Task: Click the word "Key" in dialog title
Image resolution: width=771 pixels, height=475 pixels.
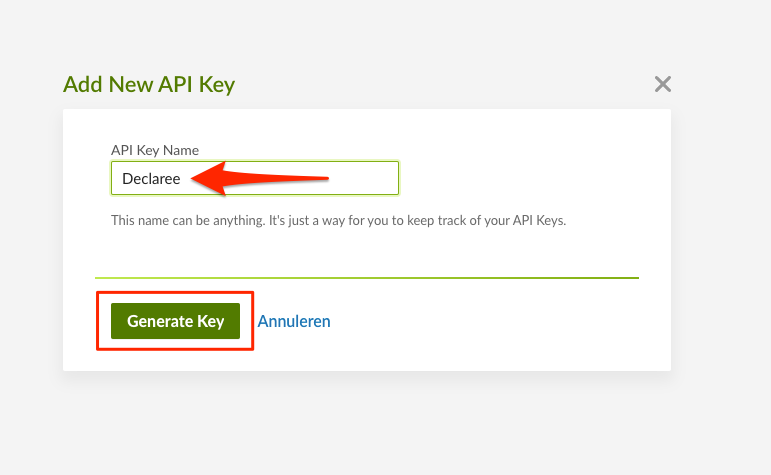Action: tap(216, 84)
